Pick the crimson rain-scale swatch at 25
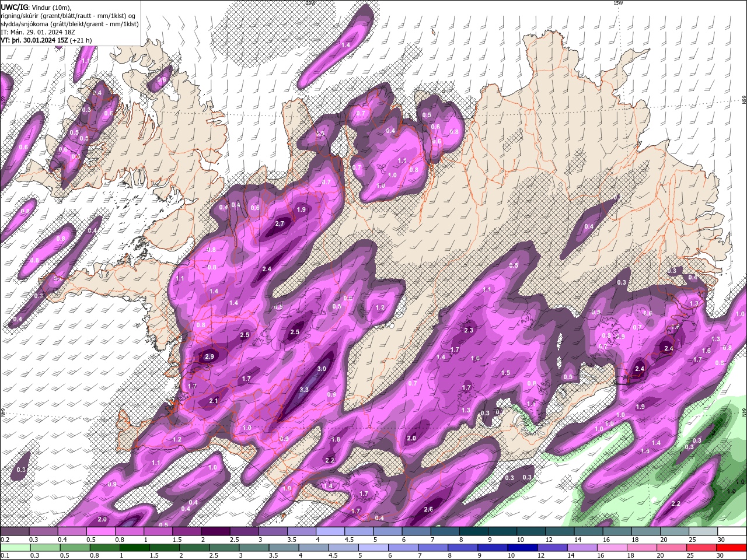Image resolution: width=747 pixels, height=560 pixels. [x=701, y=548]
